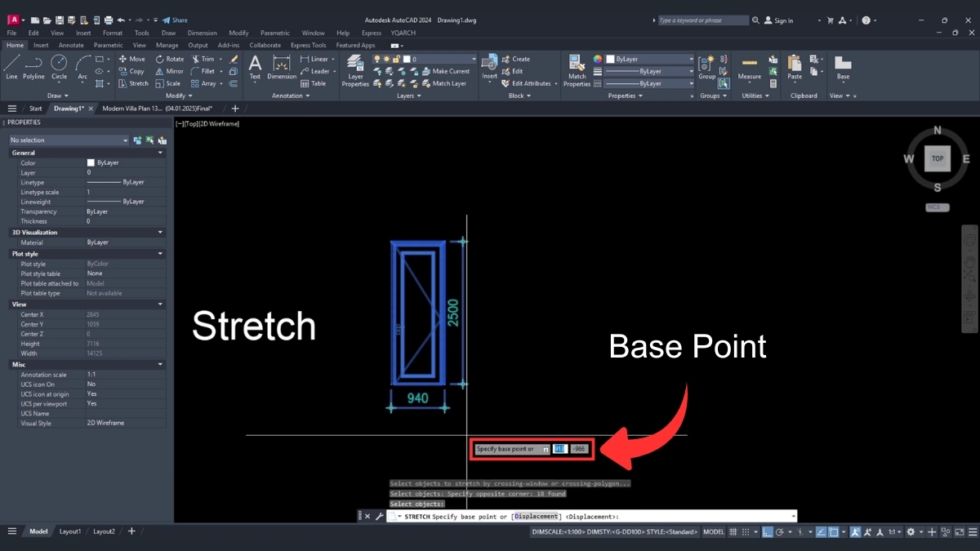Activate the Mirror command
The width and height of the screenshot is (980, 551).
pyautogui.click(x=170, y=71)
